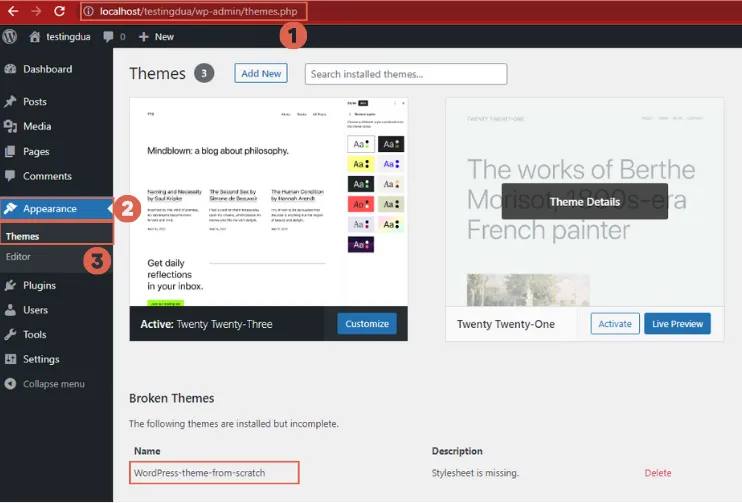Click Customize for Twenty Twenty-Three
This screenshot has width=742, height=503.
click(367, 324)
